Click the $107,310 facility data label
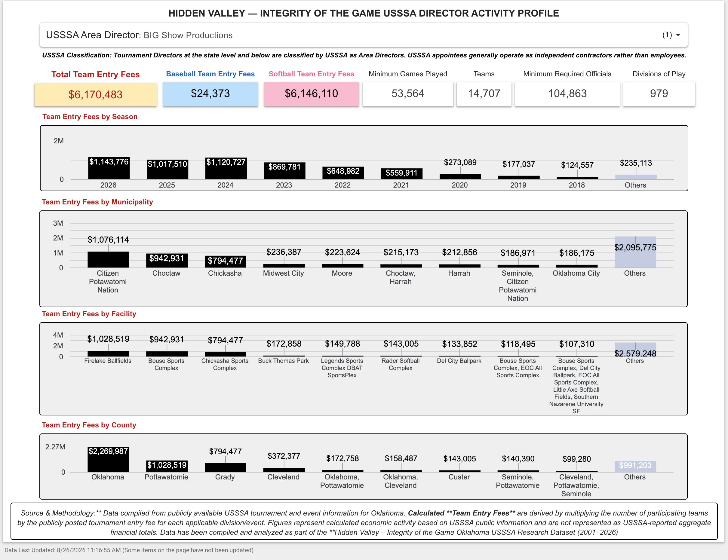Screen dimensions: 728x560 click(x=577, y=344)
